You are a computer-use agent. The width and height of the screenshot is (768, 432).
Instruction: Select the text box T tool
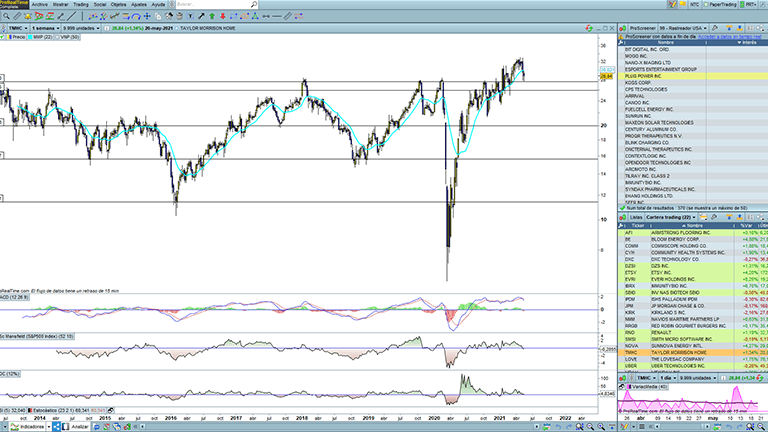[x=191, y=16]
